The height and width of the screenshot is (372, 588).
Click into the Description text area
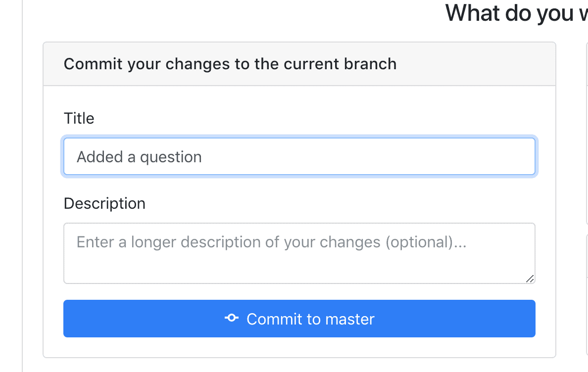point(299,253)
